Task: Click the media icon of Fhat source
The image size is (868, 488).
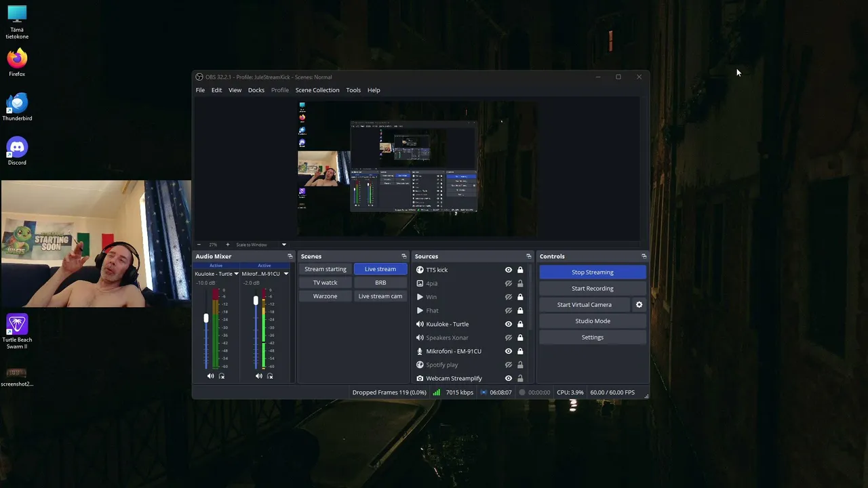Action: pos(420,310)
